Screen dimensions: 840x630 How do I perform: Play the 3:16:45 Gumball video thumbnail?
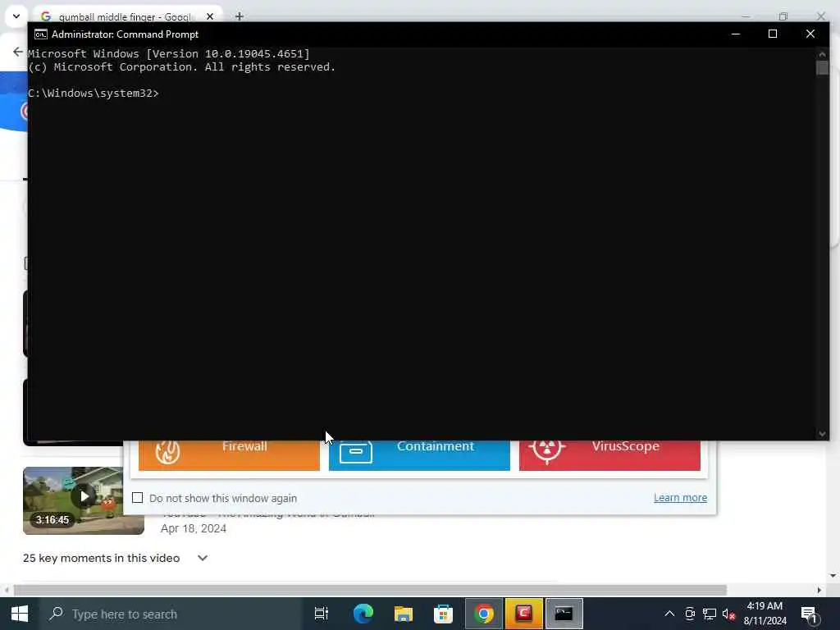pos(83,500)
